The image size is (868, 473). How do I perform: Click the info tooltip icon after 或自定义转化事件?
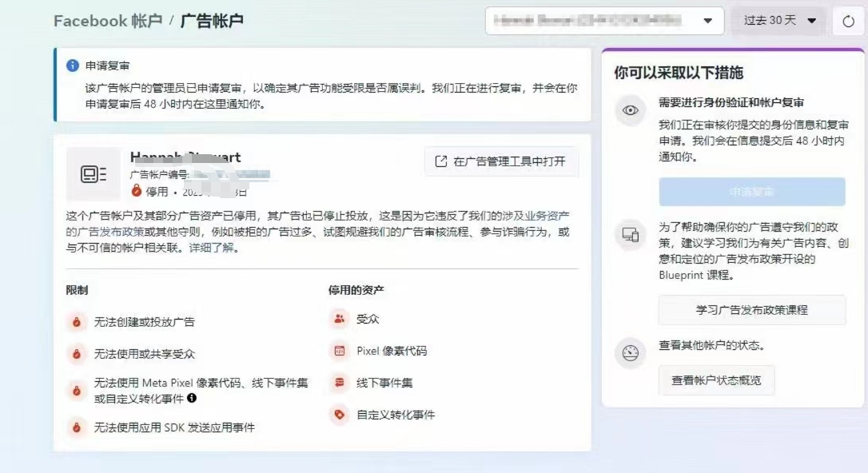(x=192, y=398)
